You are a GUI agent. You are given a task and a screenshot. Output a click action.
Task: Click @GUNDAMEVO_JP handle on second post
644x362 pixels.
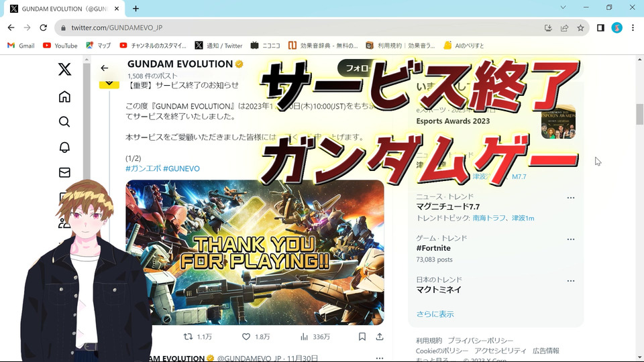[250, 358]
